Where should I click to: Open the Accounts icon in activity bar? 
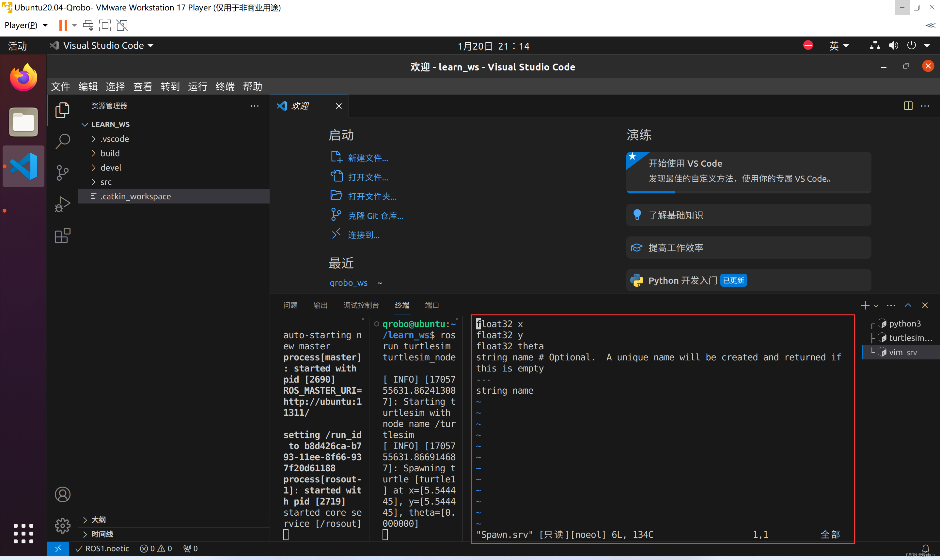[x=63, y=494]
